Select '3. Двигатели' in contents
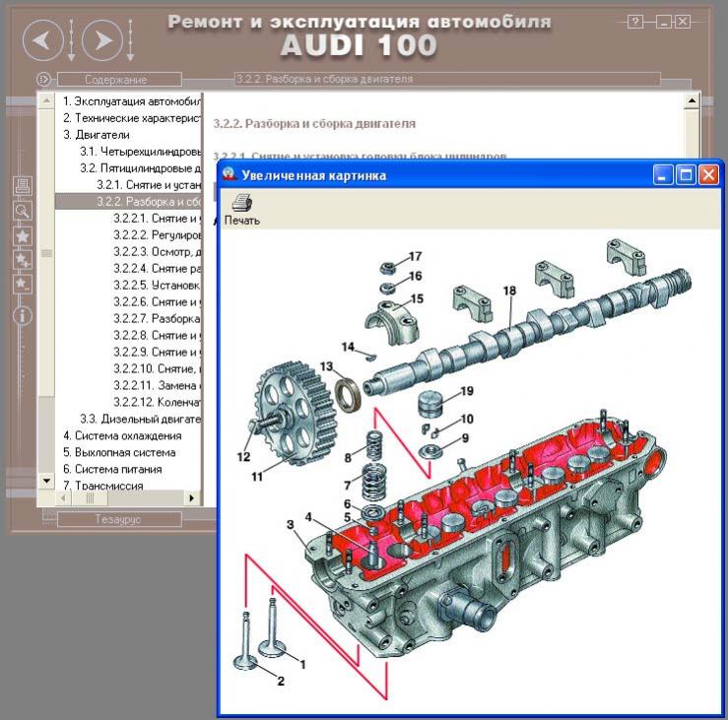This screenshot has width=728, height=720. [x=97, y=135]
